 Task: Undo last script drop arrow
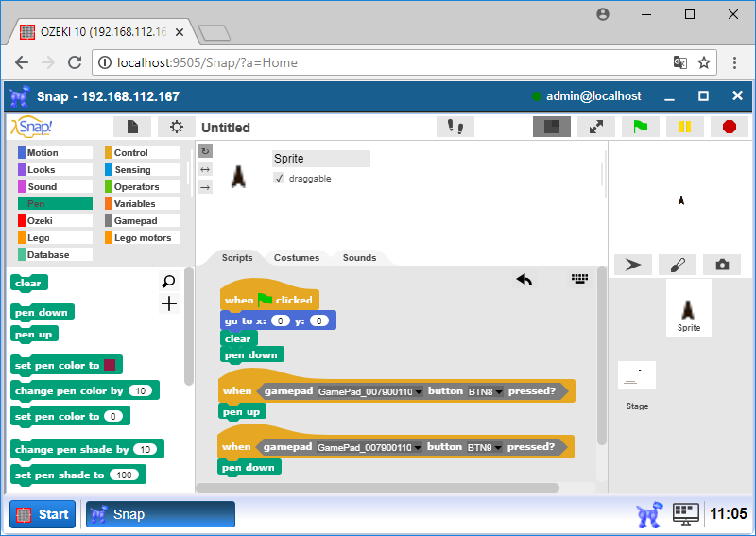click(x=524, y=279)
